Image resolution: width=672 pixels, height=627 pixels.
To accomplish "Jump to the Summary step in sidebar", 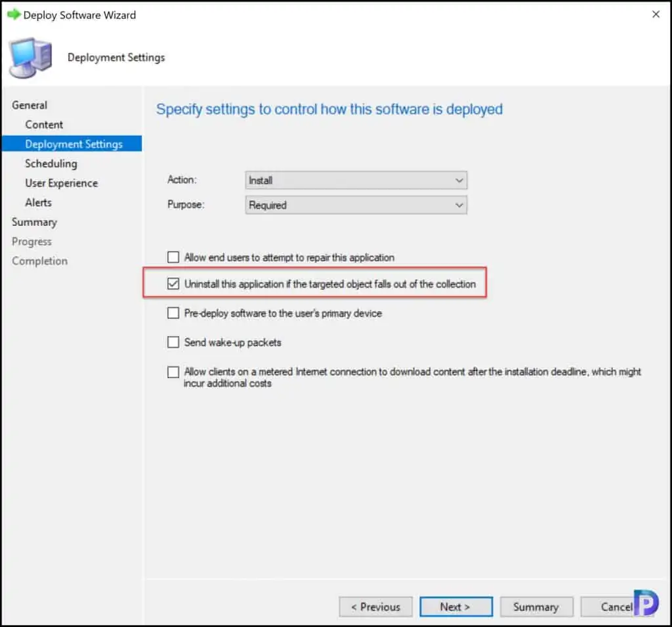I will pyautogui.click(x=34, y=222).
